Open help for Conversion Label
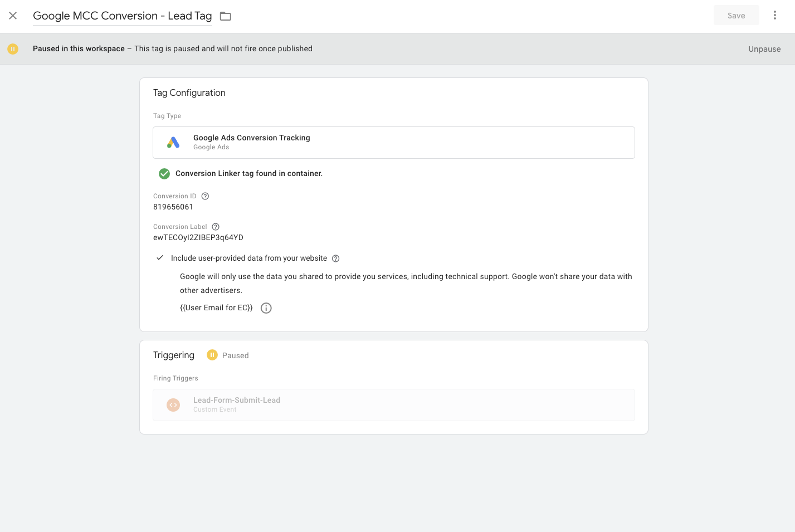The height and width of the screenshot is (532, 795). pyautogui.click(x=216, y=227)
